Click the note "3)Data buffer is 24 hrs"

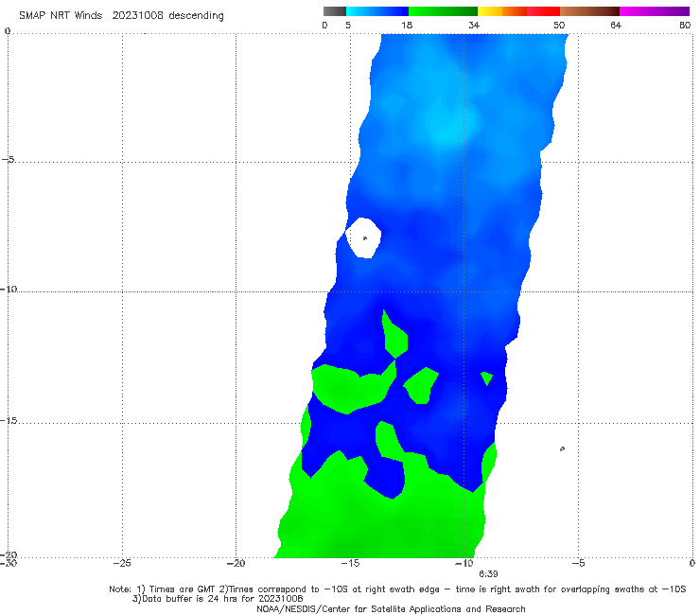218,599
